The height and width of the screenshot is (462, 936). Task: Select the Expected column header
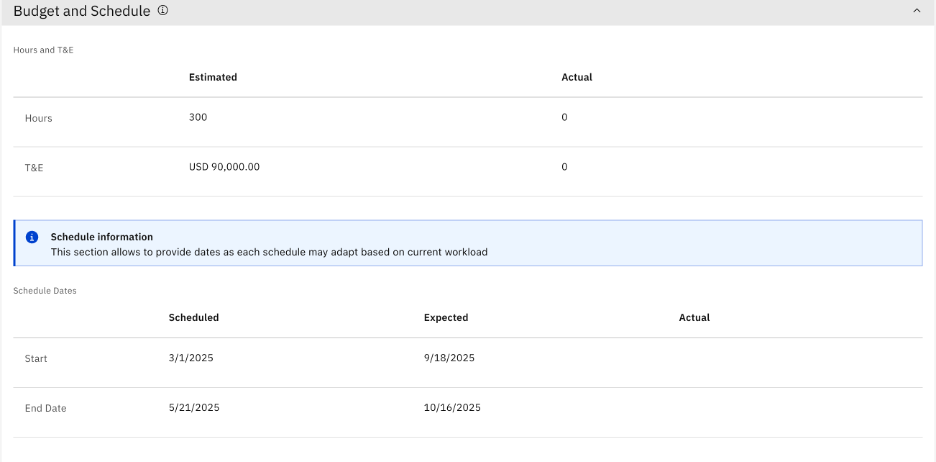446,318
